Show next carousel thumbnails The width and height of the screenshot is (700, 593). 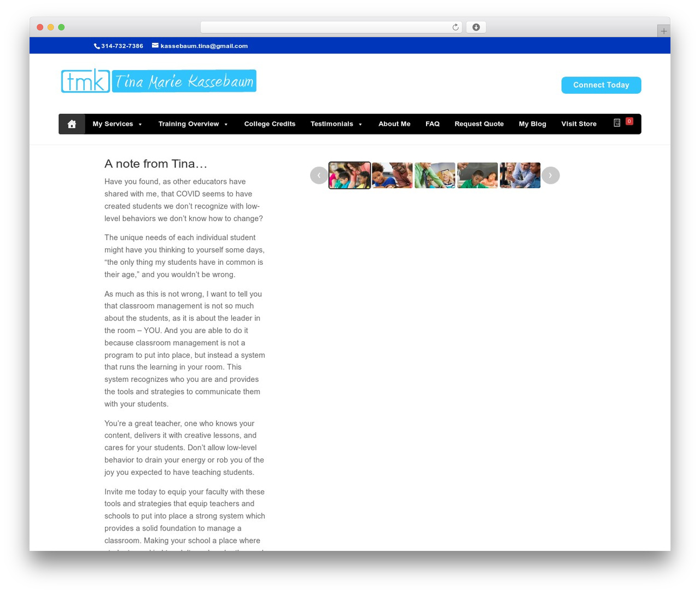point(551,175)
